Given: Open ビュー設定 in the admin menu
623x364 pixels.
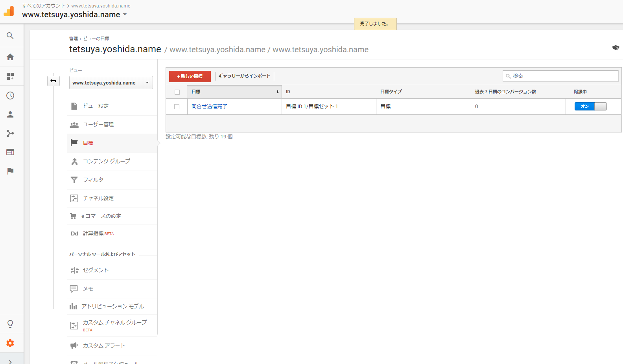Looking at the screenshot, I should [96, 106].
